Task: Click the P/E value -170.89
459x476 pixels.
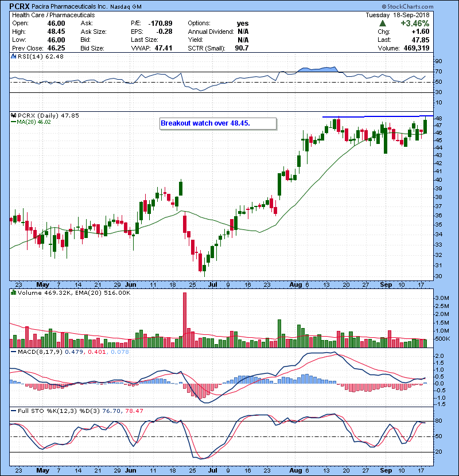Action: tap(160, 24)
